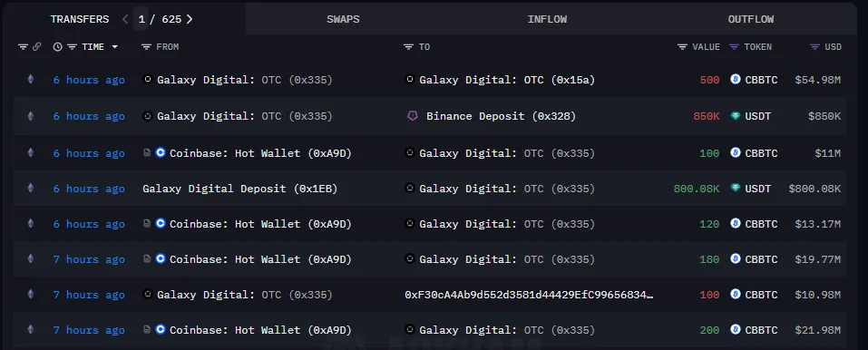The image size is (868, 350).
Task: Click Binance Deposit entity icon
Action: coord(412,116)
